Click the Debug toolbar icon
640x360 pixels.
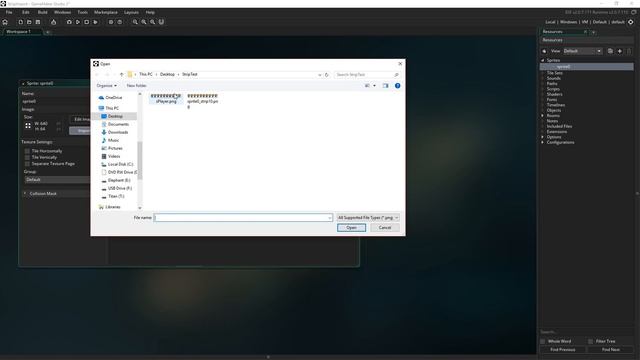pyautogui.click(x=69, y=22)
